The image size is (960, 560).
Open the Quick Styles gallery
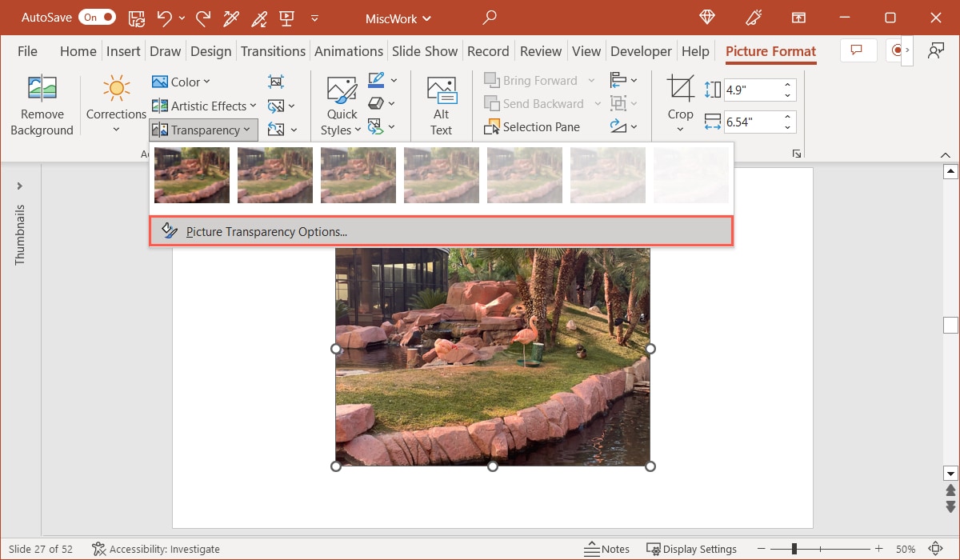[341, 104]
